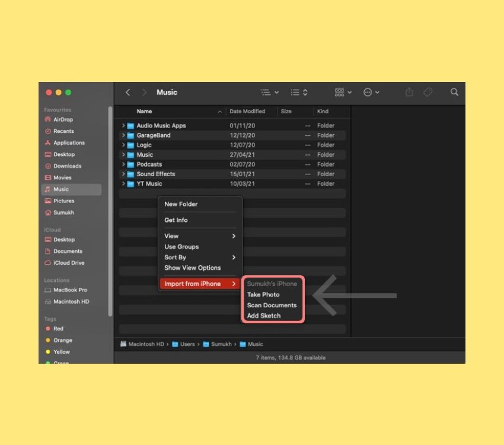Open iCloud Drive from the sidebar

click(69, 263)
